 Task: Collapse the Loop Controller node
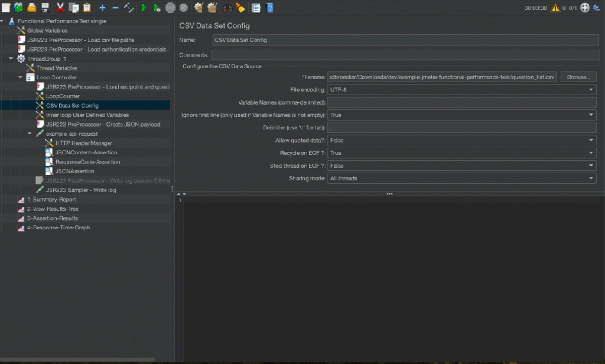click(20, 77)
